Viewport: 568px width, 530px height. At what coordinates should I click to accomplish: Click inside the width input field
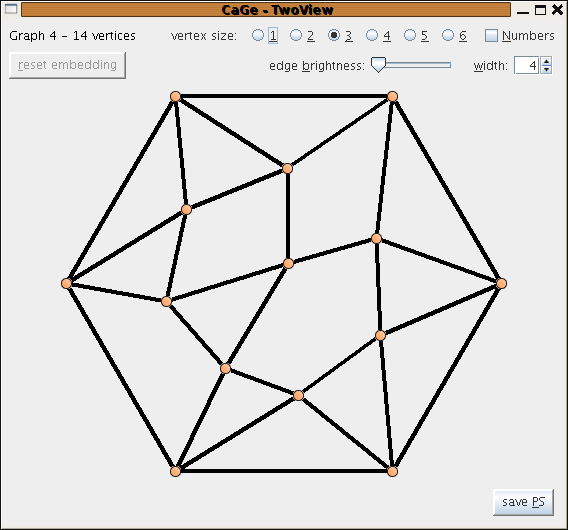pyautogui.click(x=527, y=66)
